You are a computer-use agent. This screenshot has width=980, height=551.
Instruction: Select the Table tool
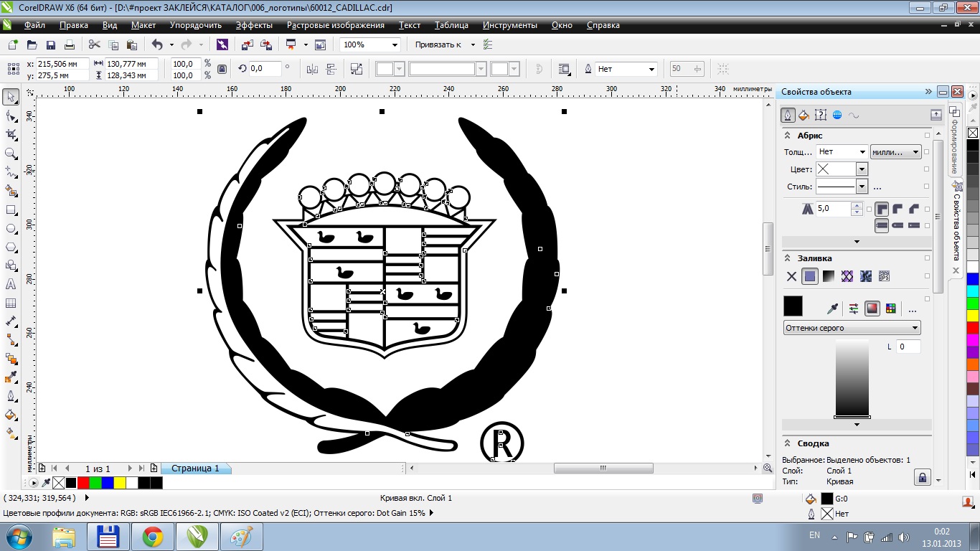coord(11,303)
